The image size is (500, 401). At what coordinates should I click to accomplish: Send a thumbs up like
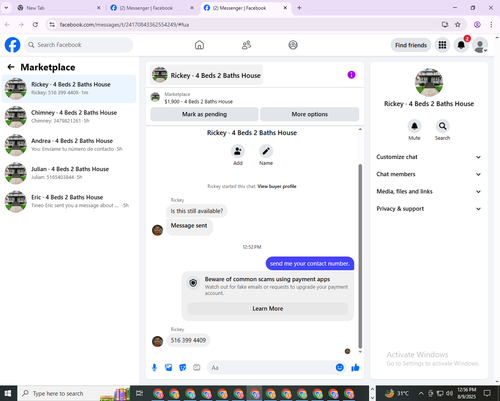(355, 367)
